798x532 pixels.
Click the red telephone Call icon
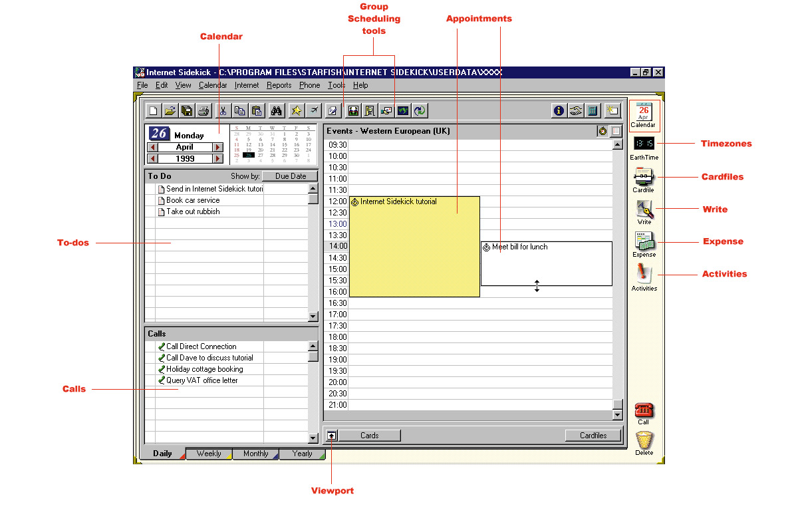[x=643, y=410]
